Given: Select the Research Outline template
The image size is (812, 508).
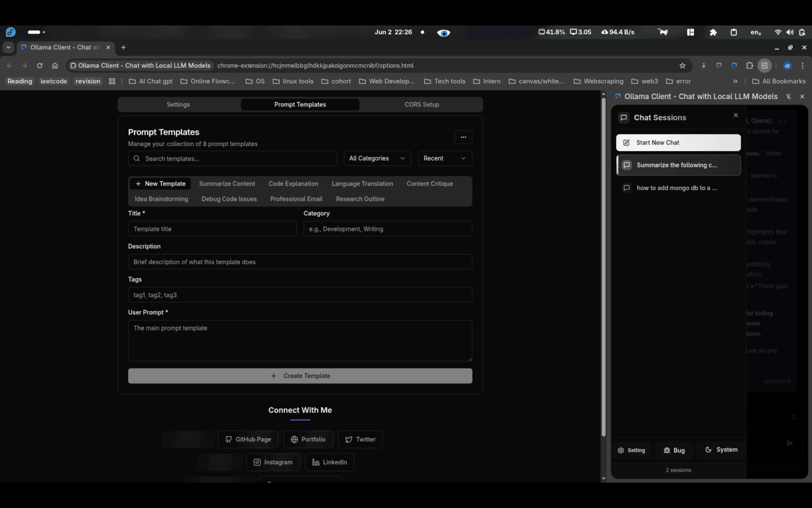Looking at the screenshot, I should click(x=360, y=199).
